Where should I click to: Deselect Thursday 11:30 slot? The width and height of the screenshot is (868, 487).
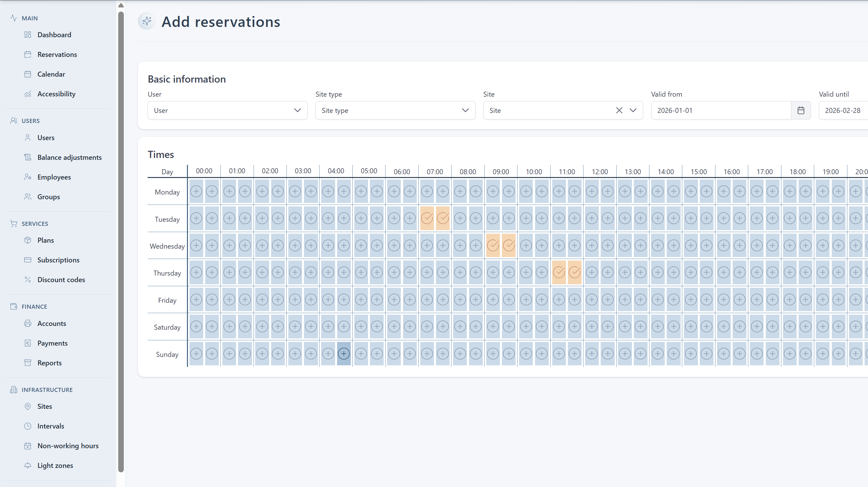point(575,272)
